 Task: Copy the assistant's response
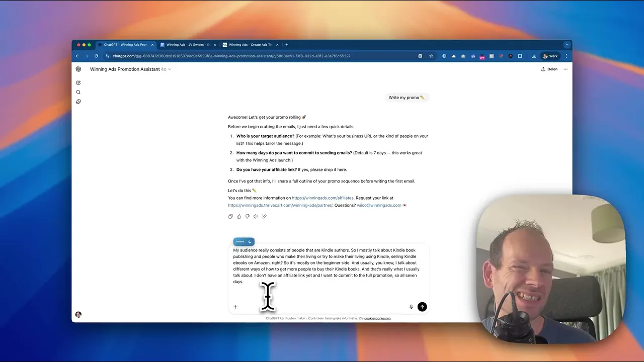[230, 217]
